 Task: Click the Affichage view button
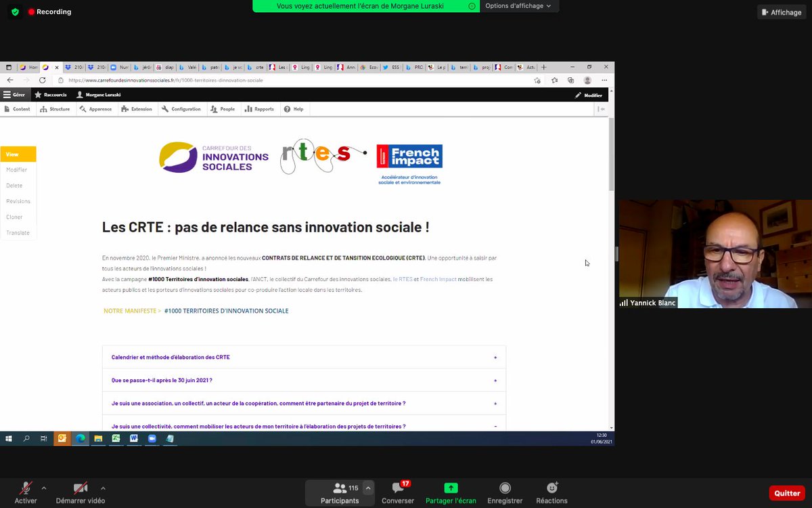pyautogui.click(x=781, y=12)
